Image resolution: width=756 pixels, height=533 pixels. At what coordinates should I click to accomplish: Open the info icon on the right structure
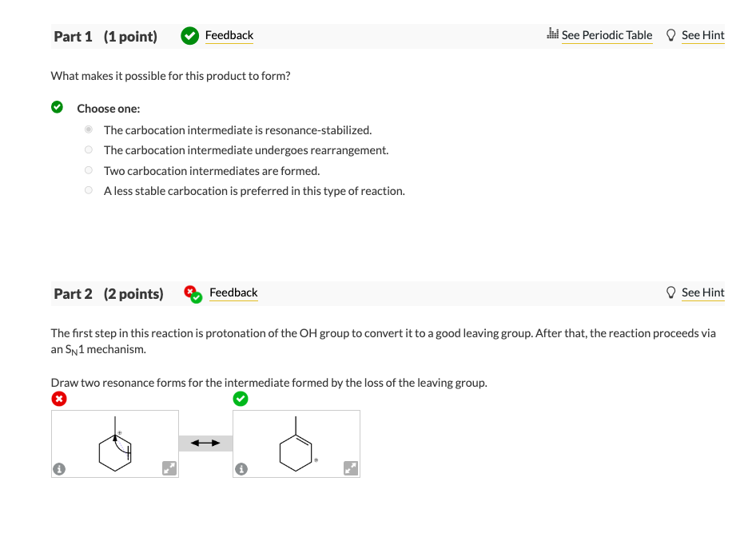pos(243,469)
